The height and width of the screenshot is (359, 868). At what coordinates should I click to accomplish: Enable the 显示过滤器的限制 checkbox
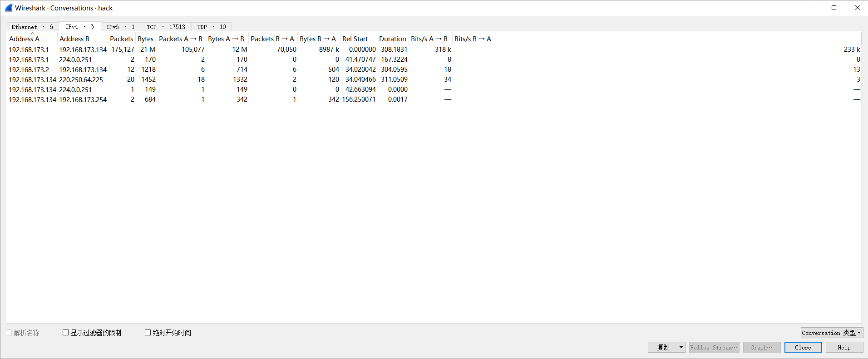coord(66,333)
